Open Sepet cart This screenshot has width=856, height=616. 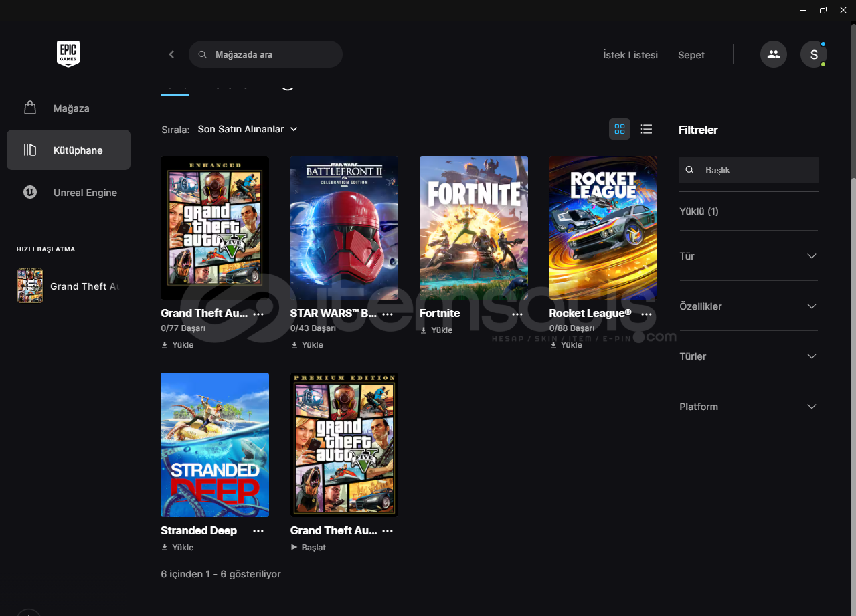691,55
